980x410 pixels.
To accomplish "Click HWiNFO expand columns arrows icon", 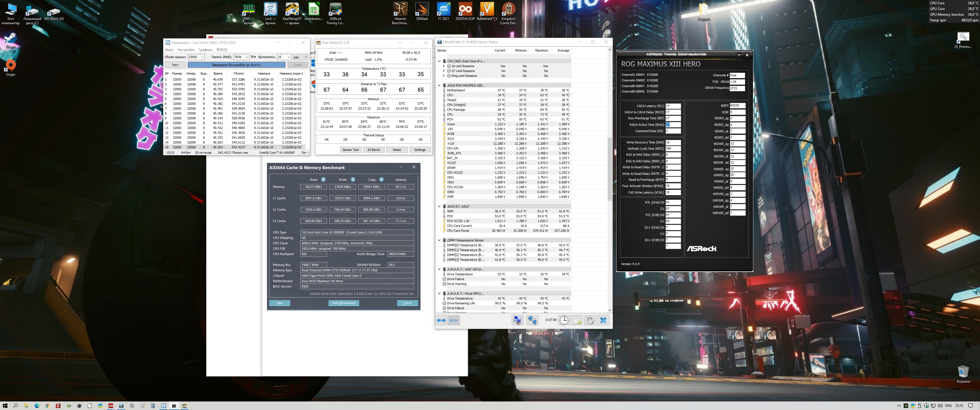I will pyautogui.click(x=441, y=320).
